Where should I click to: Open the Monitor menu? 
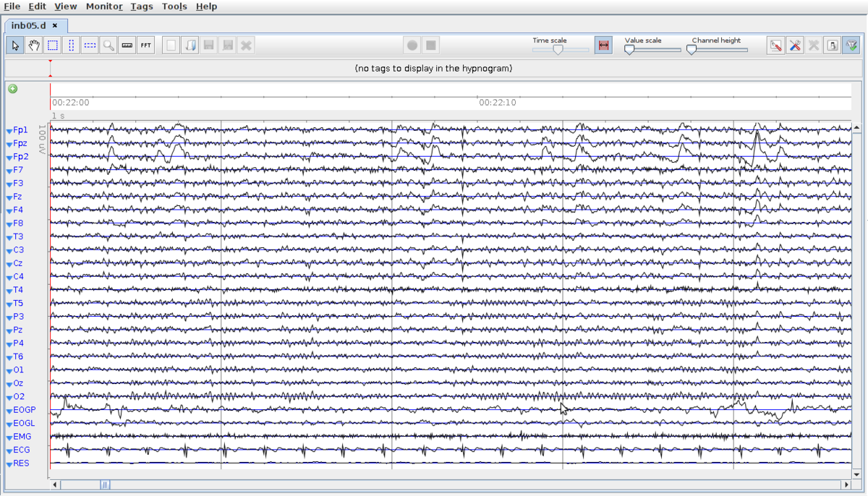click(103, 6)
